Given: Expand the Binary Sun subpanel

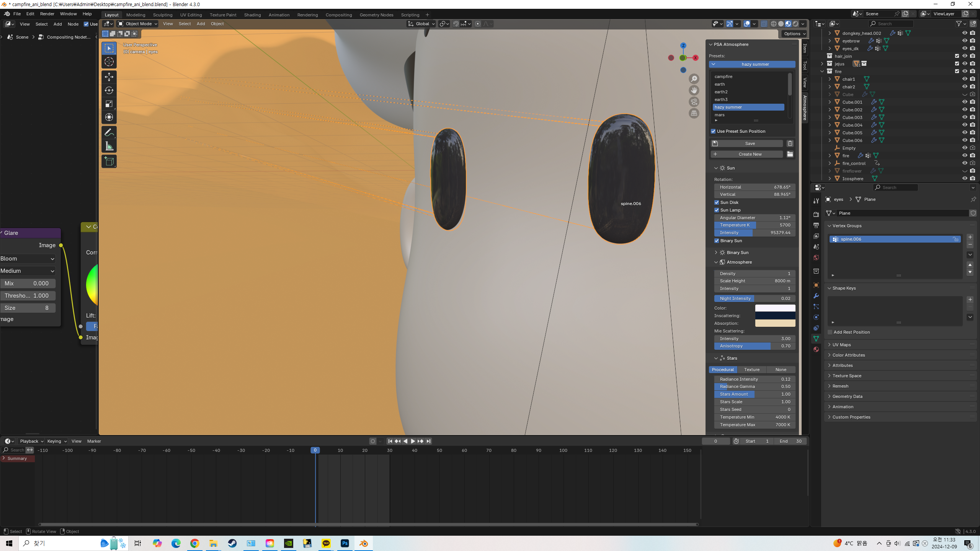Looking at the screenshot, I should click(716, 253).
